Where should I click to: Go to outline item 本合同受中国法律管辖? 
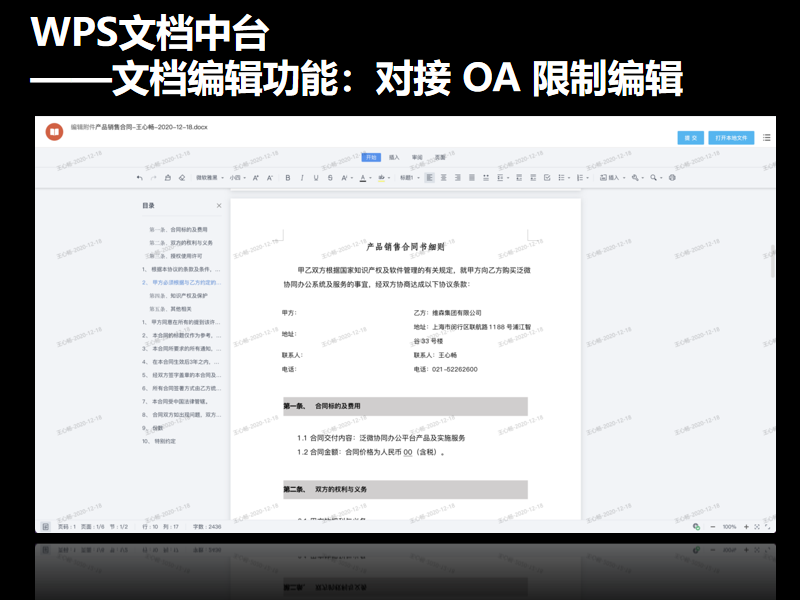(x=176, y=402)
